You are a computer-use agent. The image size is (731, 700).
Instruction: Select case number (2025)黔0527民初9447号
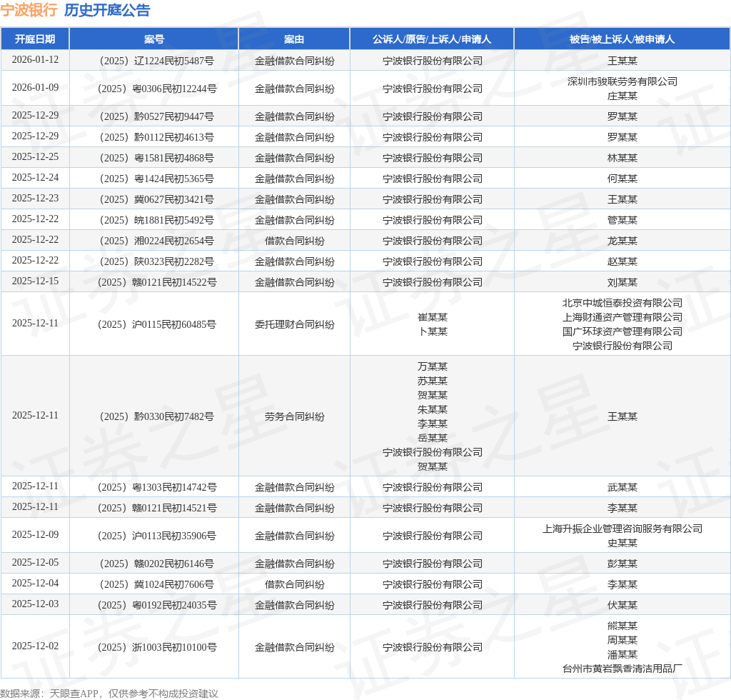click(156, 116)
